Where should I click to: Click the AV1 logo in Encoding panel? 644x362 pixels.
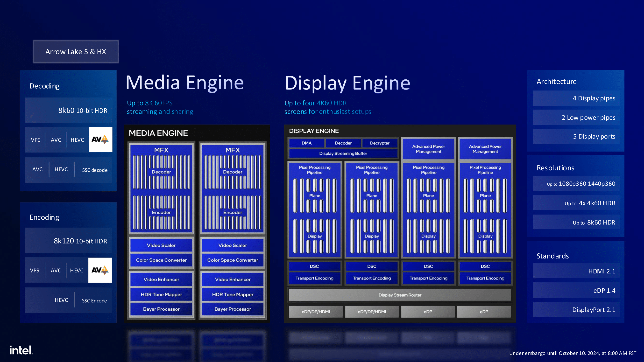coord(100,270)
